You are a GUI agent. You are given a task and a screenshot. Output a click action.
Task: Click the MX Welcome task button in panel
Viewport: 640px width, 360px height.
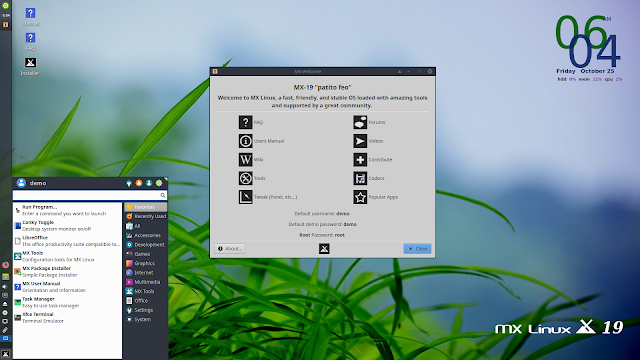[5, 24]
